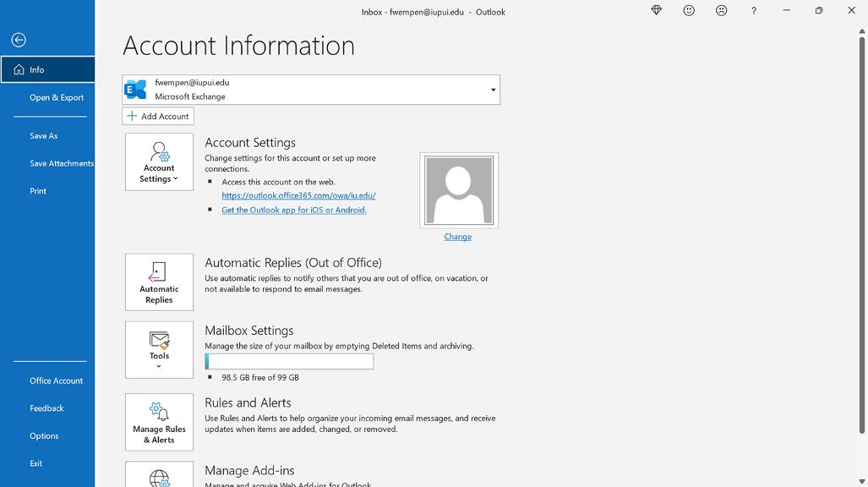Click the mailbox storage usage bar
The image size is (868, 487).
tap(289, 361)
